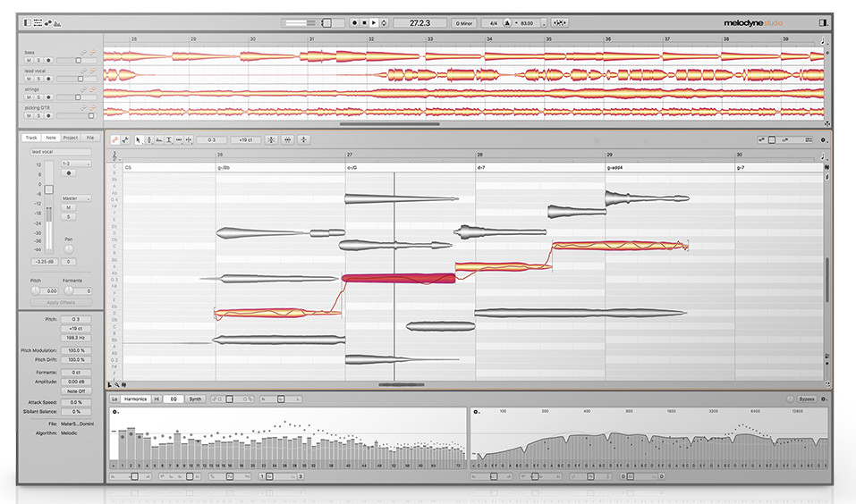Select the EQ tab
This screenshot has height=504, width=856.
(x=174, y=399)
